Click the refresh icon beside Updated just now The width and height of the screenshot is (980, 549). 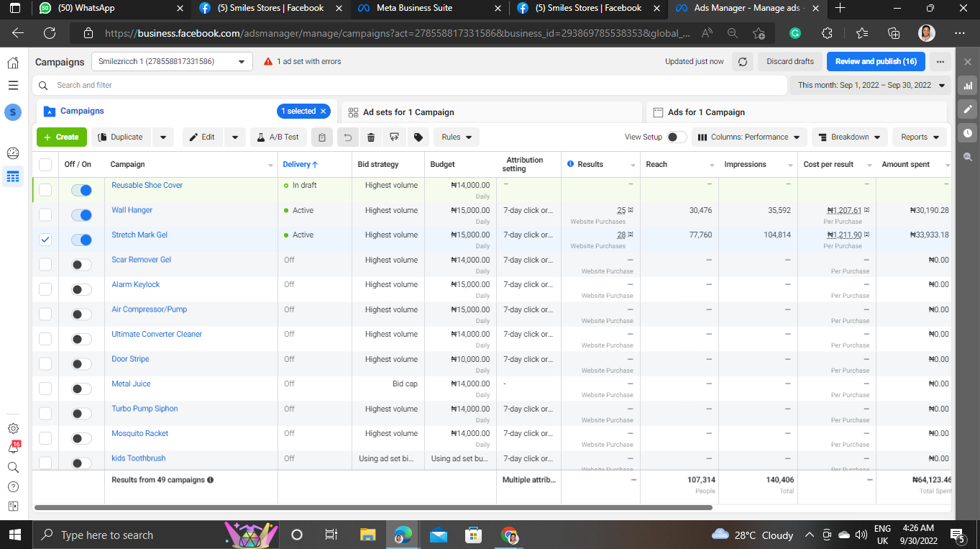coord(743,62)
